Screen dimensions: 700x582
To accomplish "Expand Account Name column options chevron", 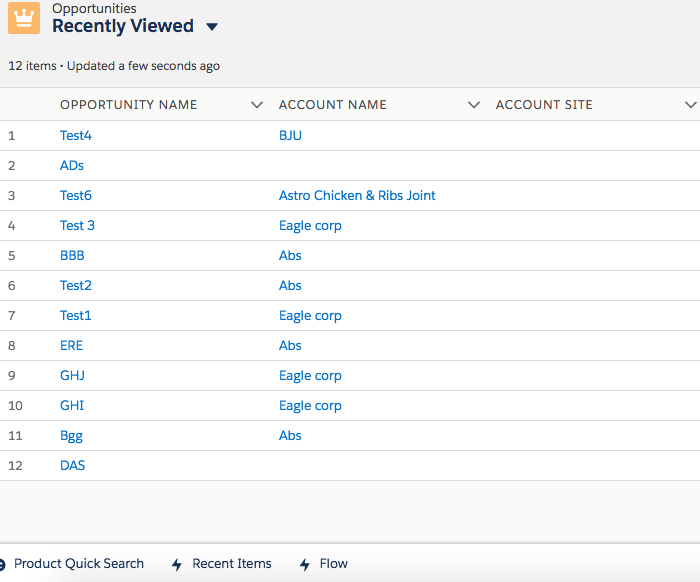I will [474, 105].
